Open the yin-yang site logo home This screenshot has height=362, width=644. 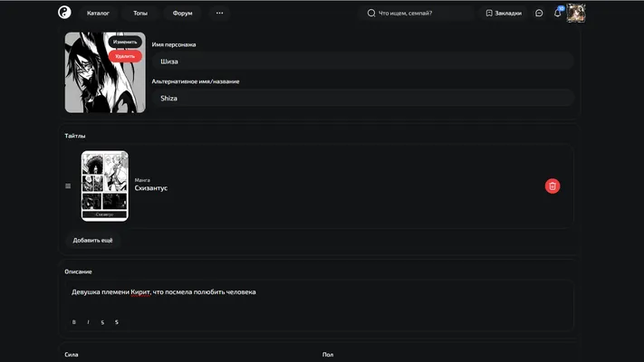(64, 13)
